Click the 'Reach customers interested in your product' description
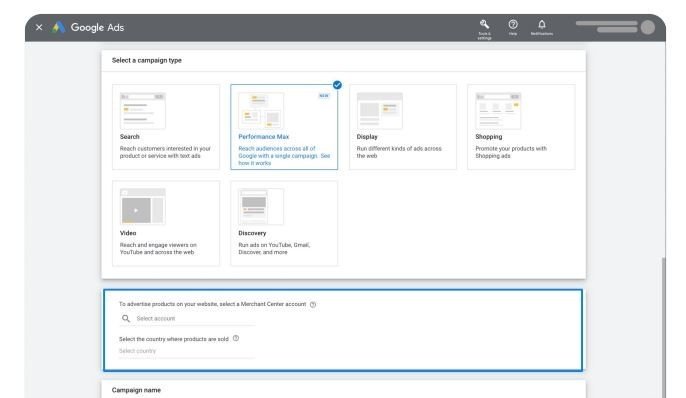 tap(165, 152)
